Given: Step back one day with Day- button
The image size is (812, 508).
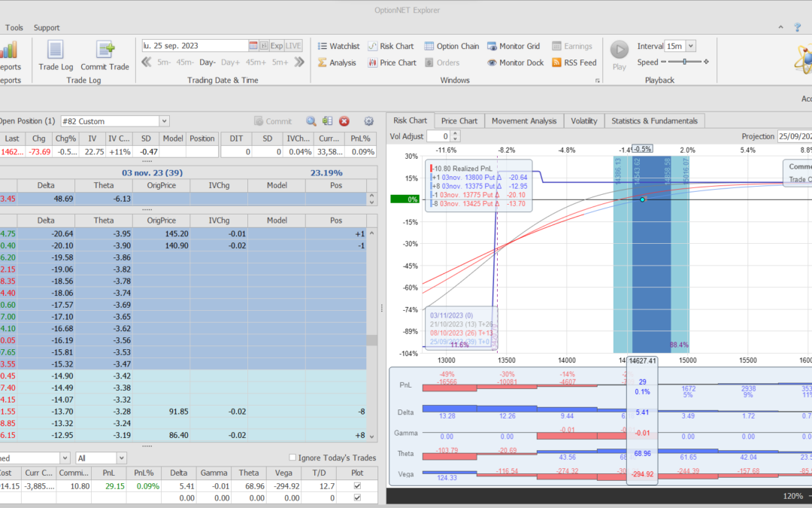Looking at the screenshot, I should 208,62.
